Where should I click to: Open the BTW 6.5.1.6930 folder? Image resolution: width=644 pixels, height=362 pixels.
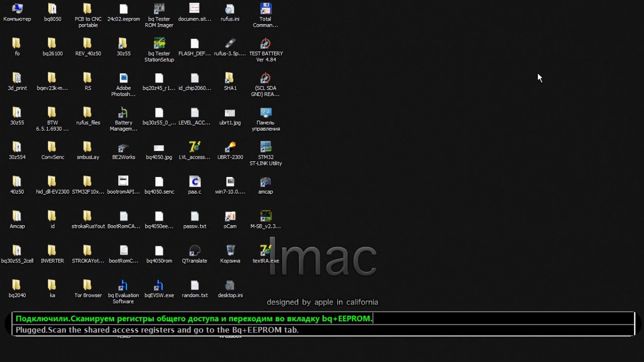52,119
